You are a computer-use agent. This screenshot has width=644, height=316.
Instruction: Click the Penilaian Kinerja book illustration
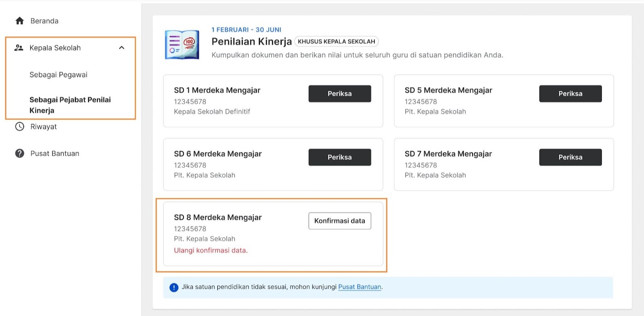pyautogui.click(x=182, y=45)
